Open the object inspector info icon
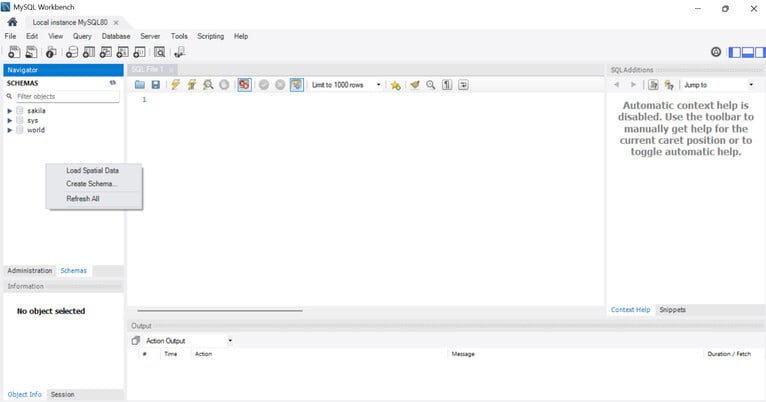 pos(51,52)
